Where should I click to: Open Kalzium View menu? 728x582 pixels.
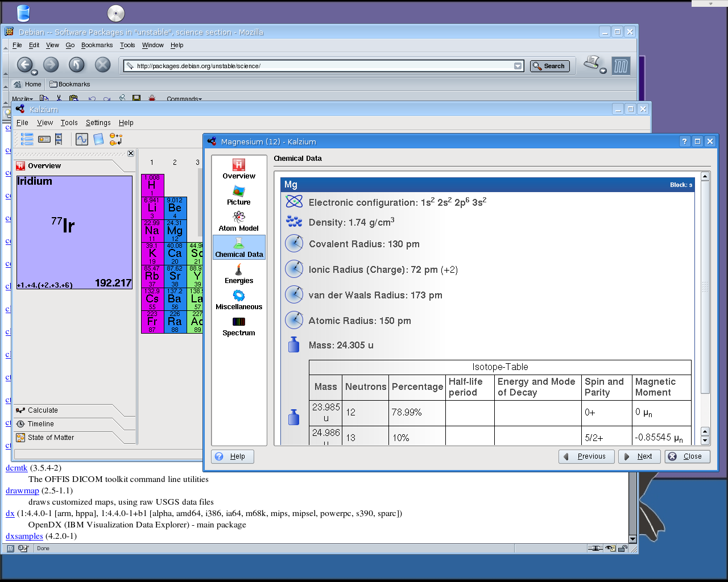[45, 123]
